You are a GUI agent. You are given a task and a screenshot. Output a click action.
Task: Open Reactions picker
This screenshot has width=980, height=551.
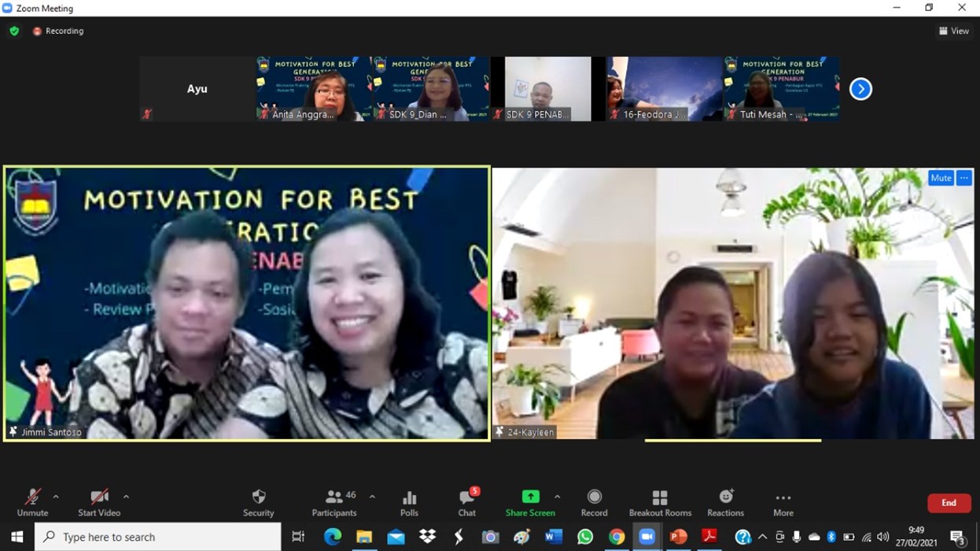tap(725, 502)
